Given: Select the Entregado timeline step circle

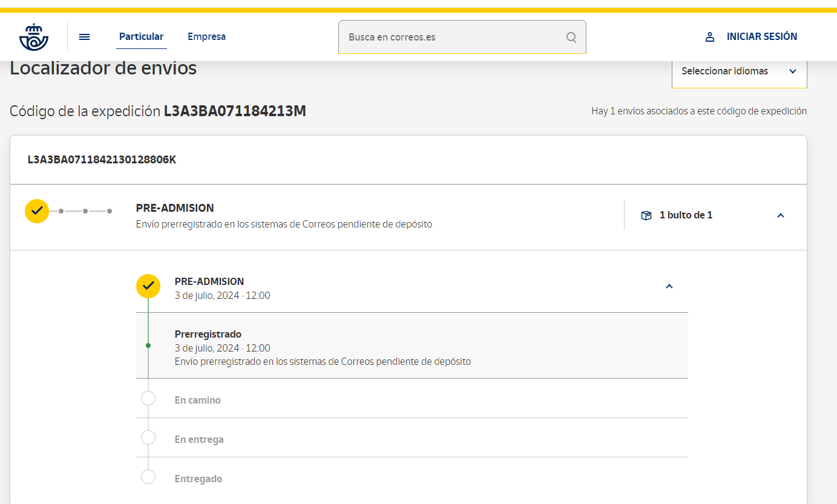Looking at the screenshot, I should pos(148,477).
